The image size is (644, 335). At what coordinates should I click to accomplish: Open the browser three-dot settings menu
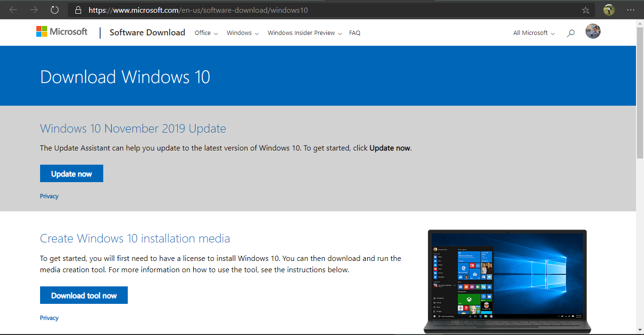pyautogui.click(x=631, y=10)
